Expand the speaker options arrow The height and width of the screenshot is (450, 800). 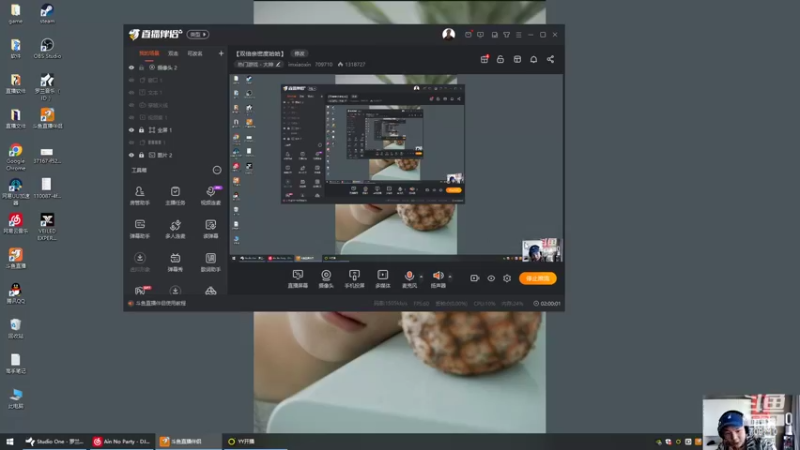click(450, 277)
